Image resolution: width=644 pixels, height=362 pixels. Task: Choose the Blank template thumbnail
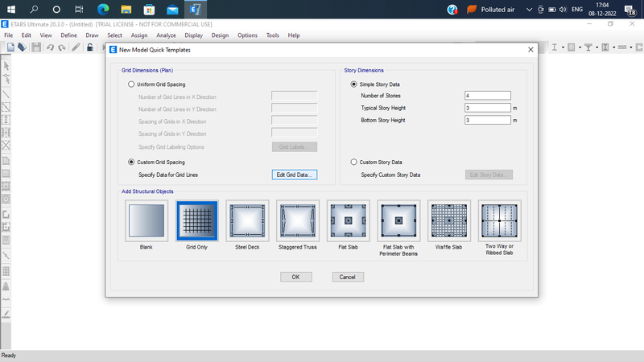tap(147, 220)
